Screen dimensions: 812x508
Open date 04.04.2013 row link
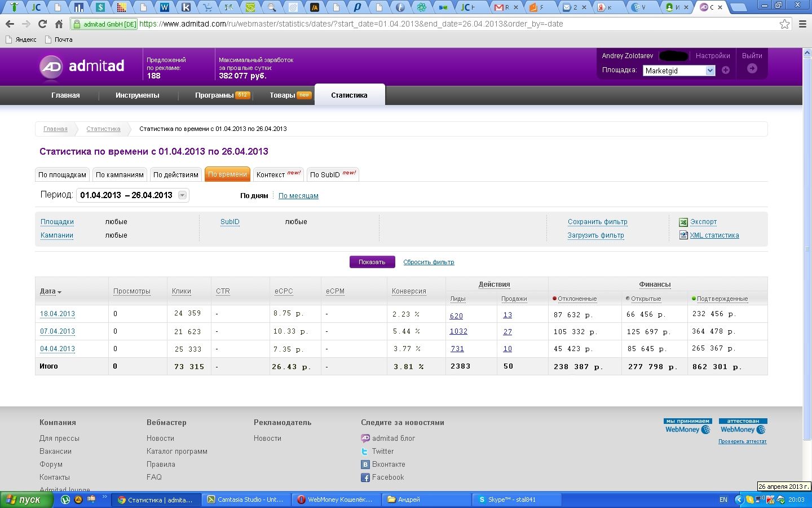[x=58, y=349]
